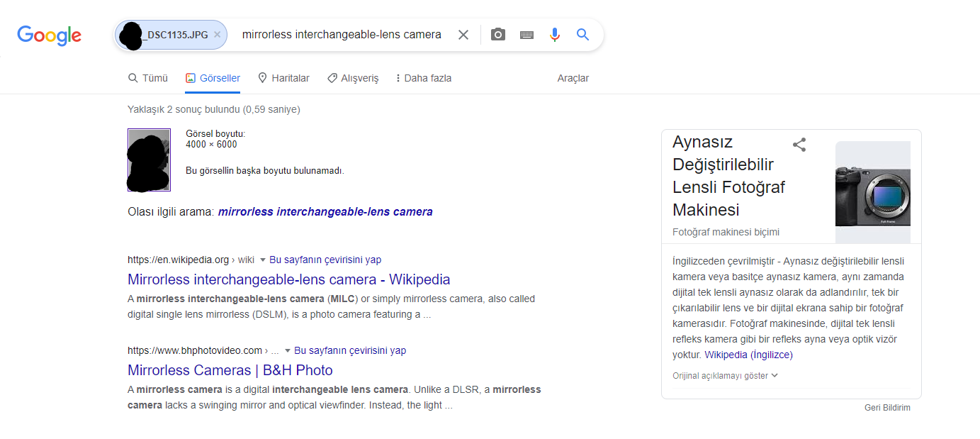The image size is (980, 439).
Task: Translate the Wikipedia result page
Action: coord(325,260)
